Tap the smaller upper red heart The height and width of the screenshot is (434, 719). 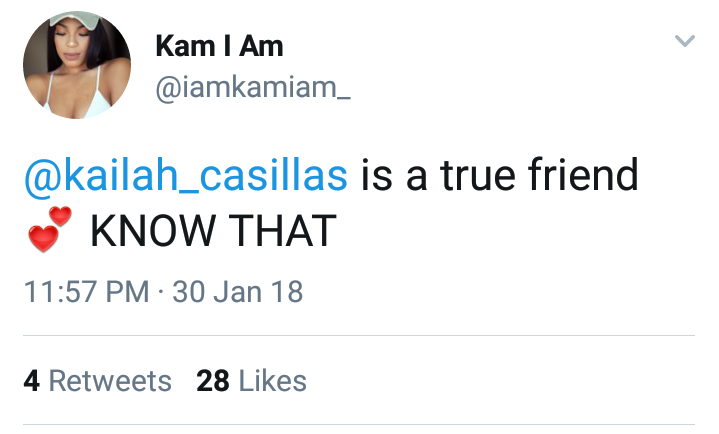(61, 216)
